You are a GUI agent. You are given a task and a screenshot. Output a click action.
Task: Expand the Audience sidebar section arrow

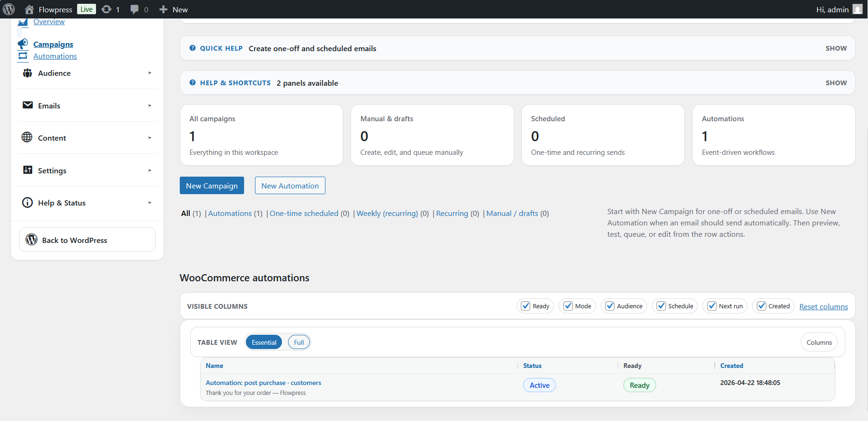tap(150, 73)
